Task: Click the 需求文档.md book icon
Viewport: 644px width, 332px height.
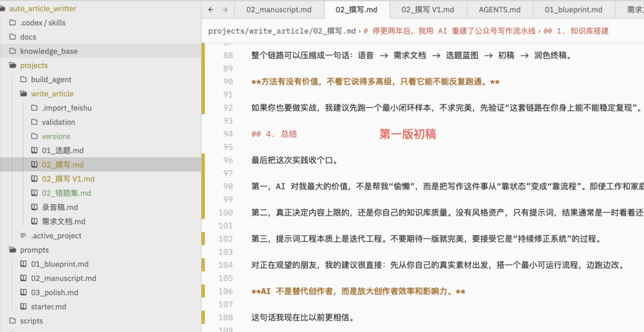Action: click(35, 222)
